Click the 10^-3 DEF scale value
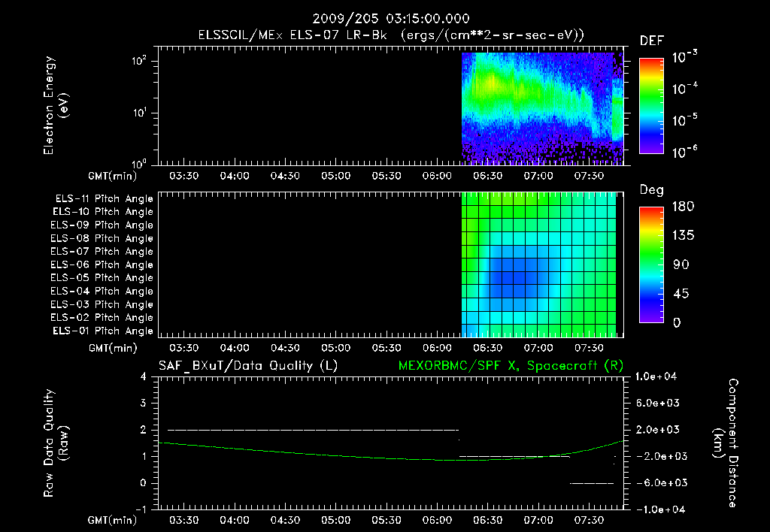 pyautogui.click(x=684, y=57)
